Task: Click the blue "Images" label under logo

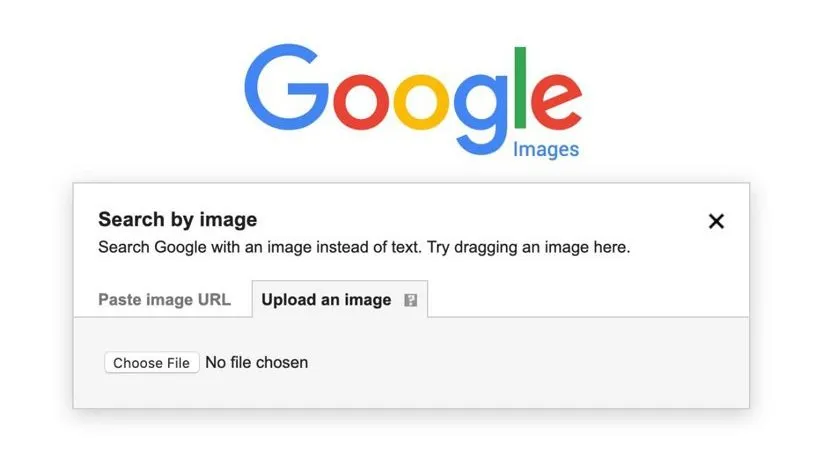Action: coord(545,150)
